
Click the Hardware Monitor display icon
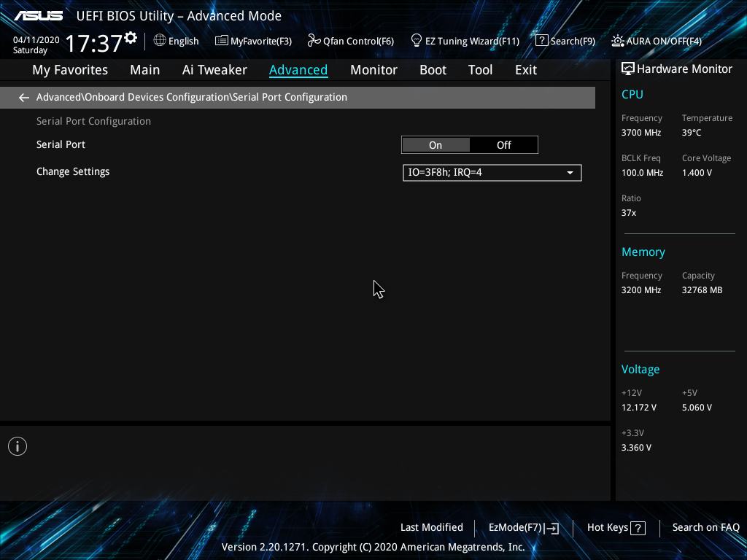tap(628, 69)
